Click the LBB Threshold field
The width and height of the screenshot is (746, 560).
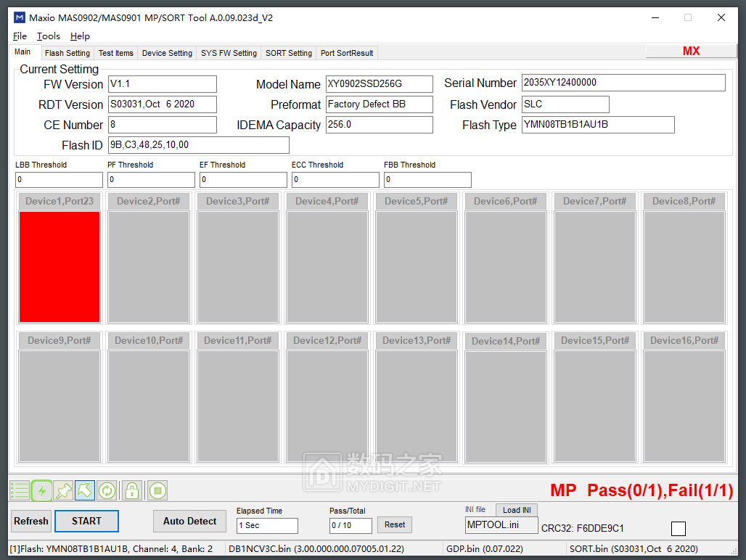[59, 180]
